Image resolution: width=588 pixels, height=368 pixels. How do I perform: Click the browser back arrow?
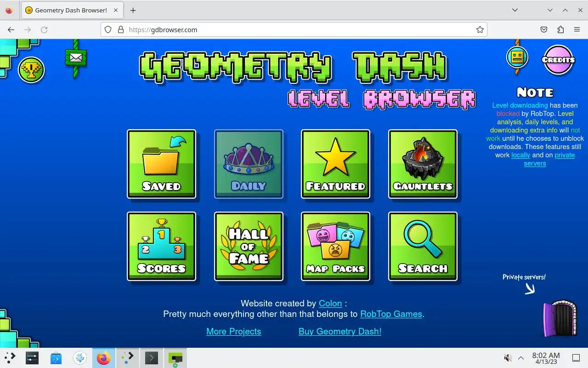[11, 29]
